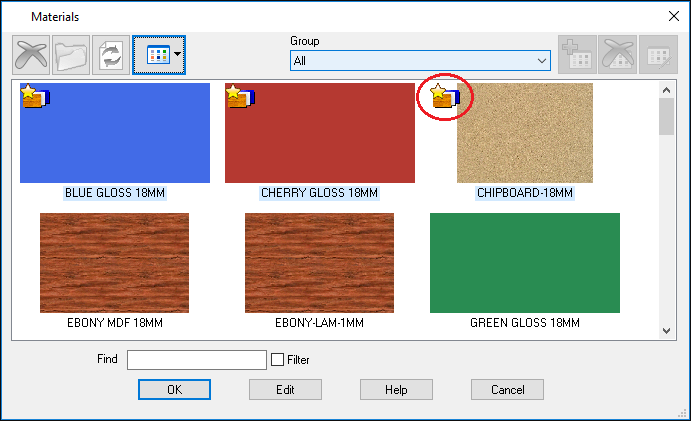Select the CHERRY GLOSS 18MM swatch

pos(320,133)
